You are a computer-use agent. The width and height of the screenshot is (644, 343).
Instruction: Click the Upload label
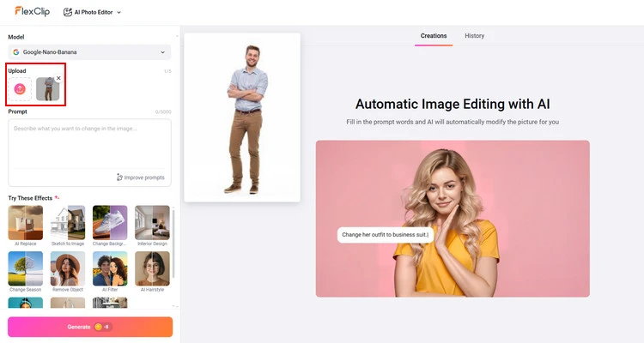(x=17, y=71)
